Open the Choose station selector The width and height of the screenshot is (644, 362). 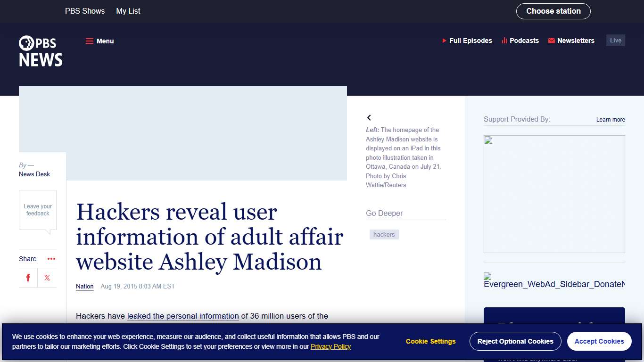553,11
